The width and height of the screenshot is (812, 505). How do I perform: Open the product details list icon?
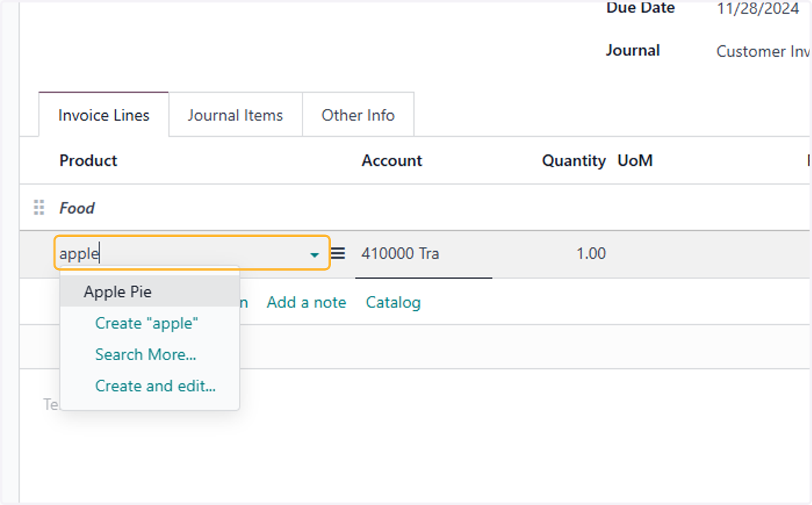pyautogui.click(x=338, y=254)
